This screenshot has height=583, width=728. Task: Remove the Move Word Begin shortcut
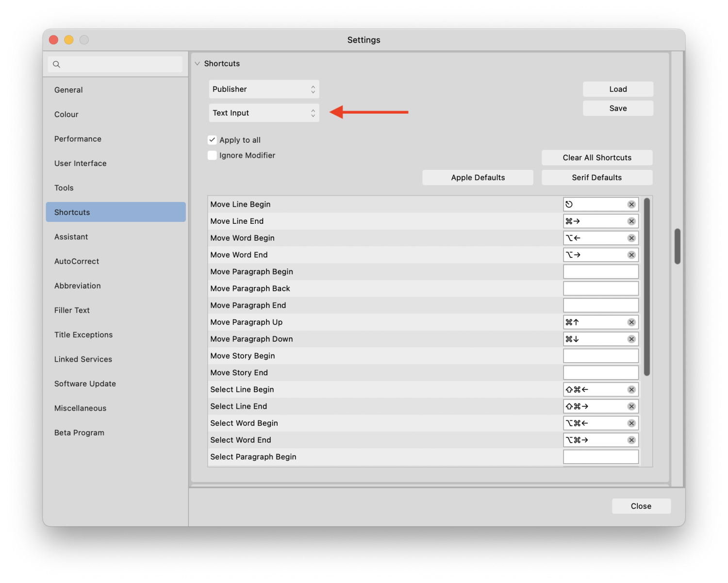pyautogui.click(x=631, y=238)
